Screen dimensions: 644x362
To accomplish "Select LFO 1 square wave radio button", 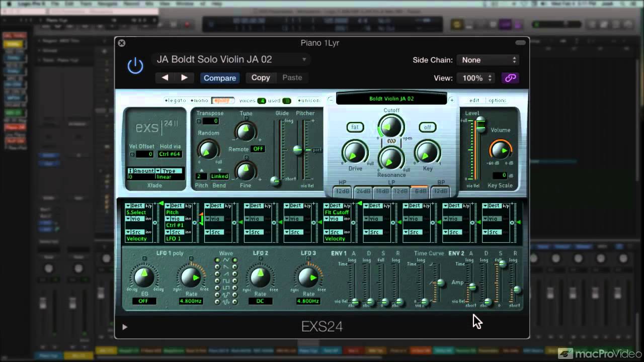I will point(217,281).
